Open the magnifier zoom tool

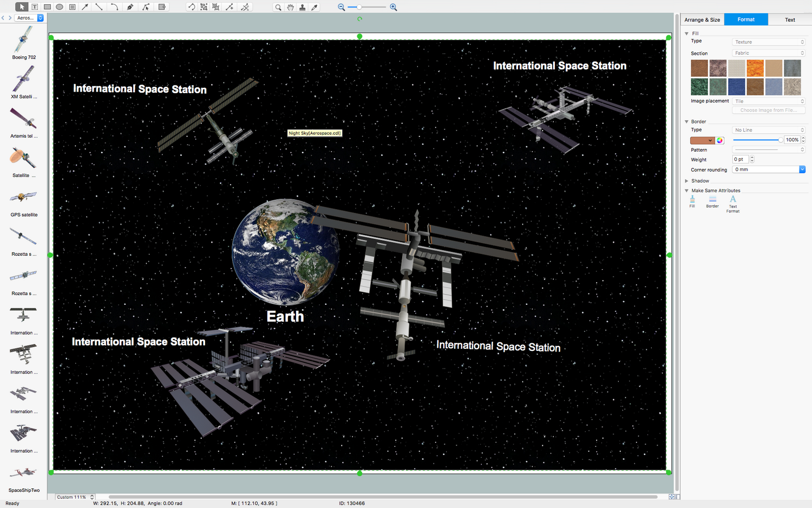278,7
